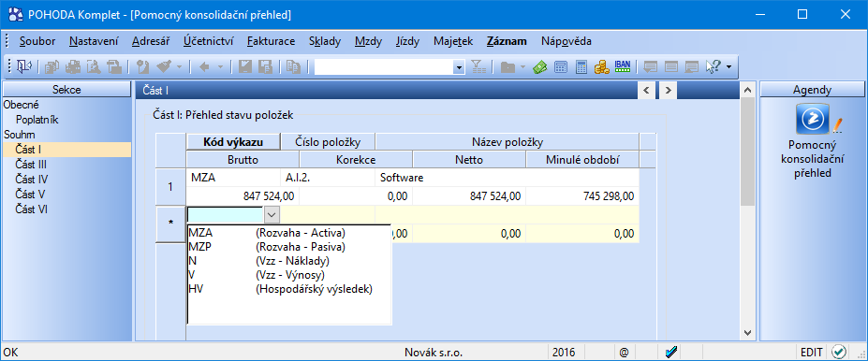Expand the arrow beside the back button
The width and height of the screenshot is (868, 361).
click(x=220, y=67)
